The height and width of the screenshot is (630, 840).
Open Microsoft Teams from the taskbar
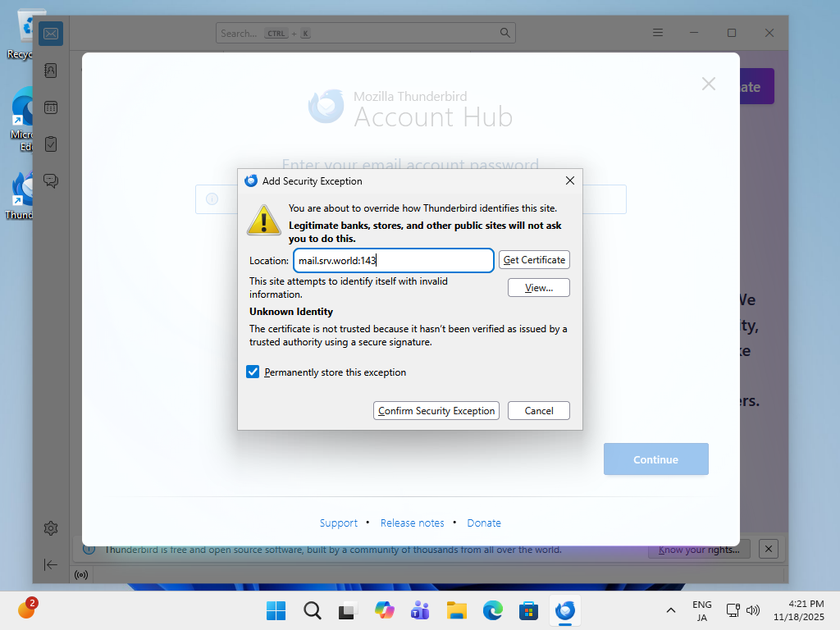coord(420,610)
